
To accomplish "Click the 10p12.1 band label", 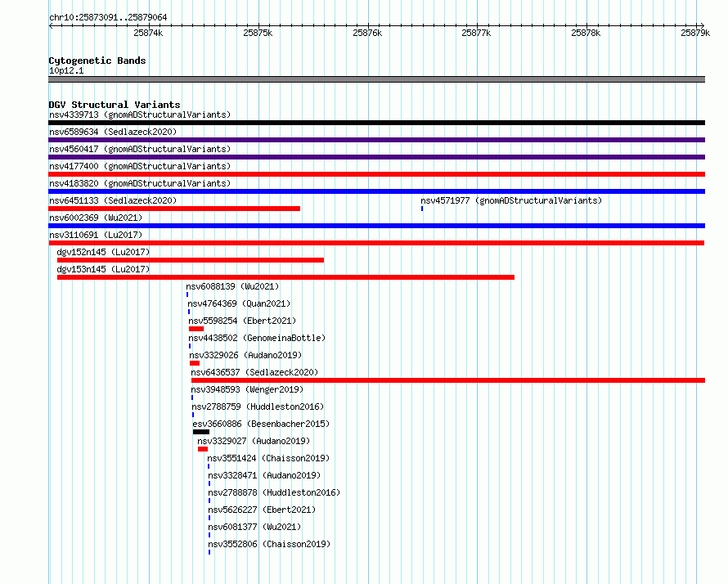I will 66,70.
